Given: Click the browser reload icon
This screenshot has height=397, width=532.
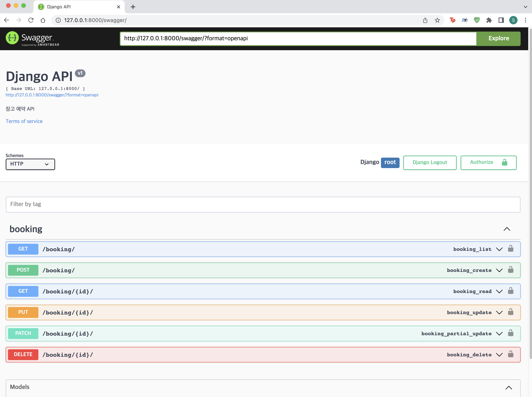Looking at the screenshot, I should click(31, 20).
